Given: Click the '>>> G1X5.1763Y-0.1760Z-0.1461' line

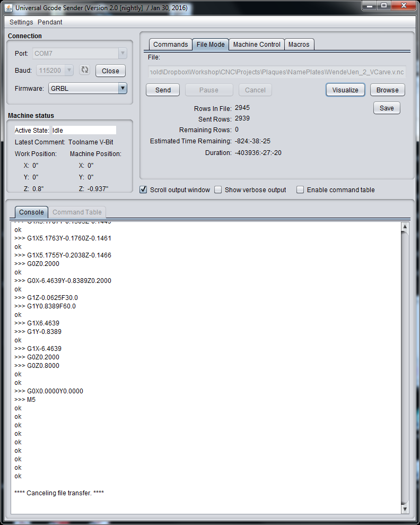Looking at the screenshot, I should point(63,238).
